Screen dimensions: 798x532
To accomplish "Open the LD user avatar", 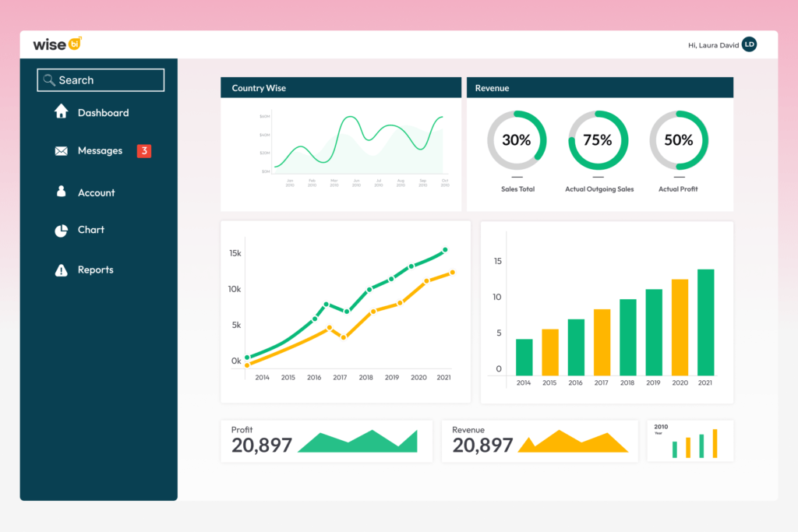I will [749, 44].
